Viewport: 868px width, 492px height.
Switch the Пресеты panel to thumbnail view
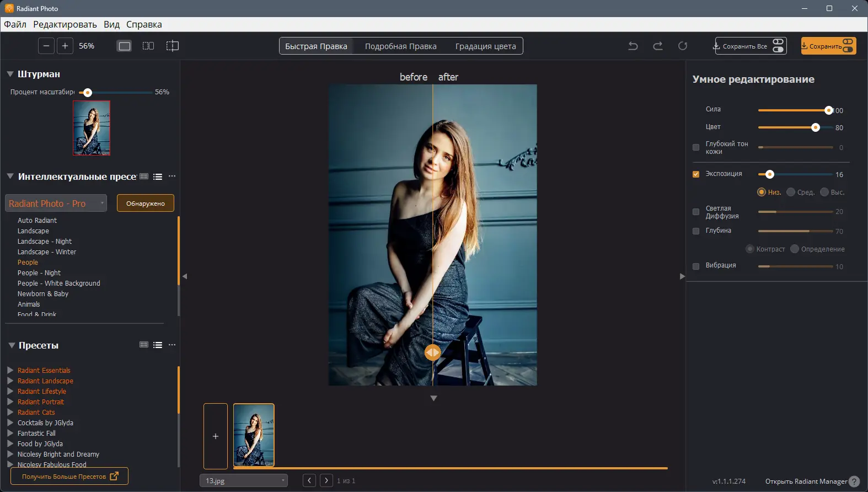(x=144, y=345)
